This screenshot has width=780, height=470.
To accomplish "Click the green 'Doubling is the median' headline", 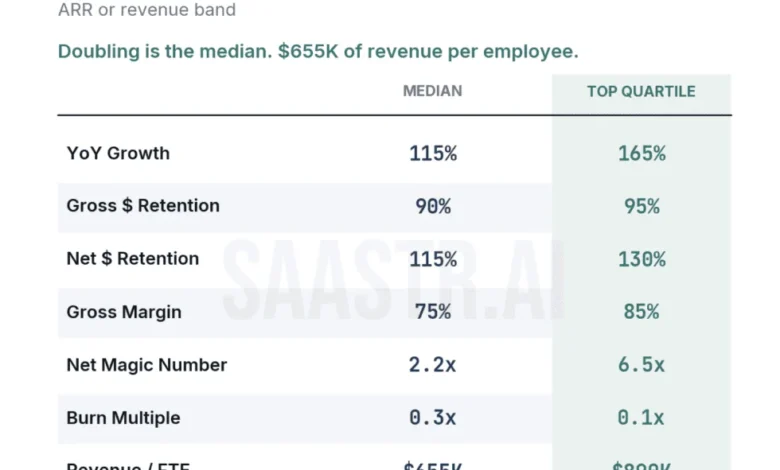I will tap(318, 52).
